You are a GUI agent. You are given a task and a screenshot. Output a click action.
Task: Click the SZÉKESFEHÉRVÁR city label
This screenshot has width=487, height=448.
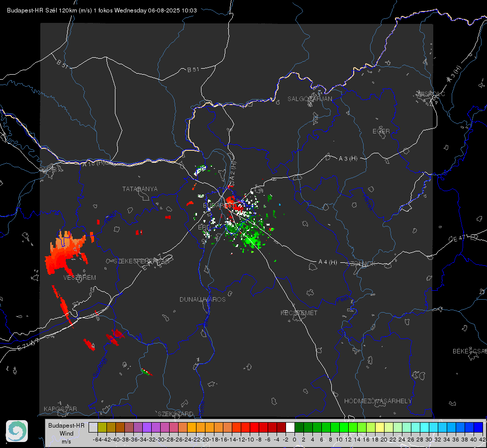(x=141, y=261)
